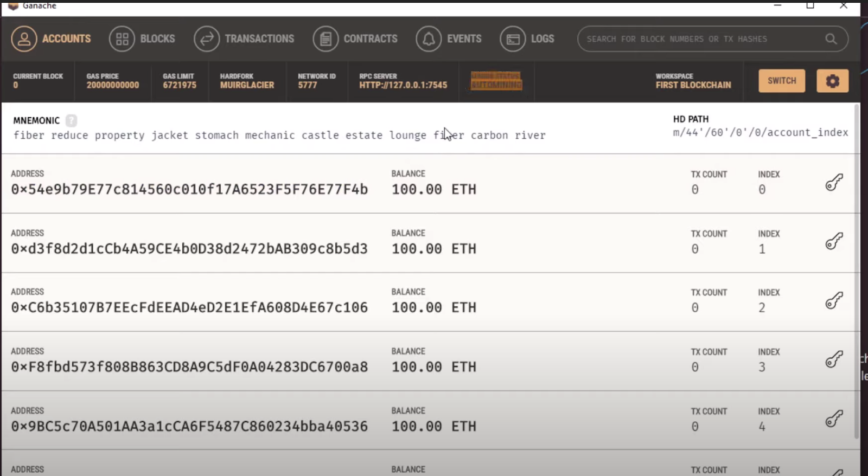The height and width of the screenshot is (476, 868).
Task: Click the current block 0 value
Action: point(16,85)
